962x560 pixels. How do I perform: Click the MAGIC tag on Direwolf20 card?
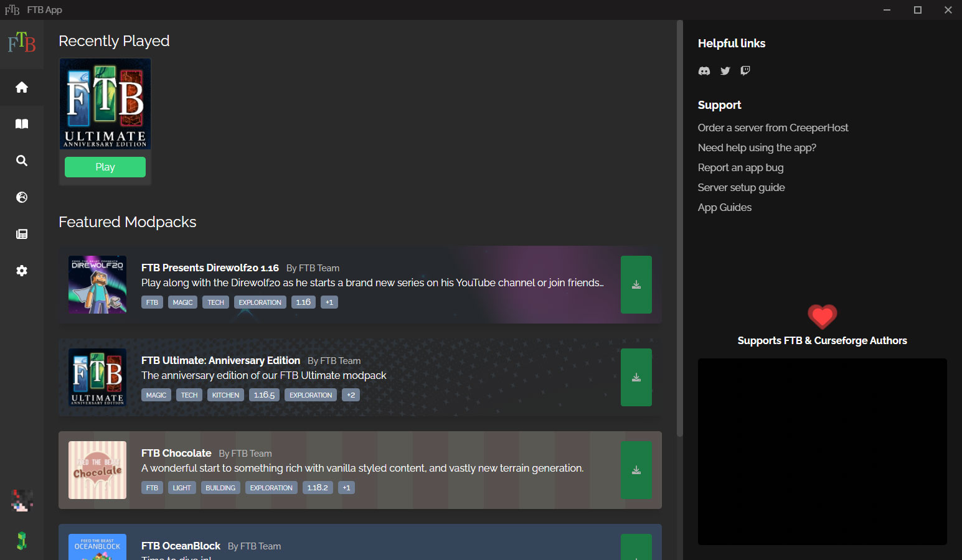click(182, 302)
